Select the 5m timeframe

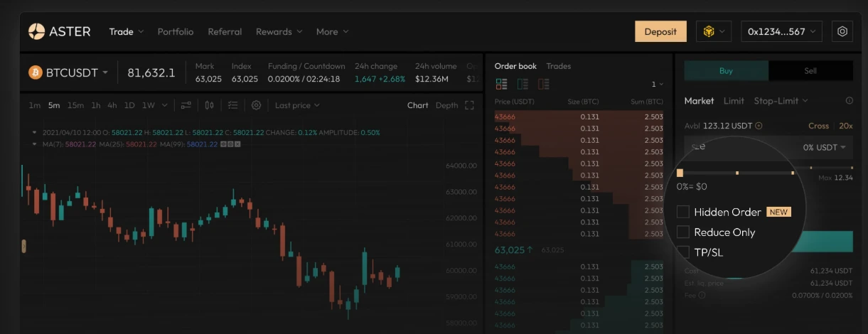pos(54,105)
